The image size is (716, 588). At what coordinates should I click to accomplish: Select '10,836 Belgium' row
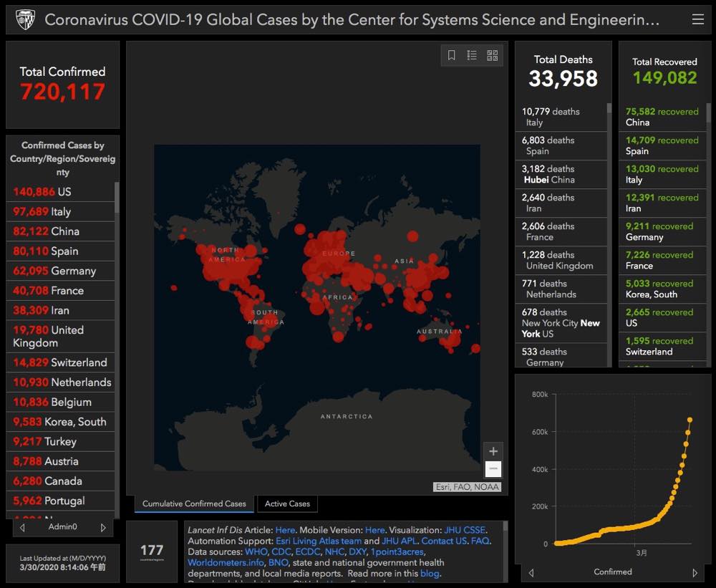click(x=61, y=402)
